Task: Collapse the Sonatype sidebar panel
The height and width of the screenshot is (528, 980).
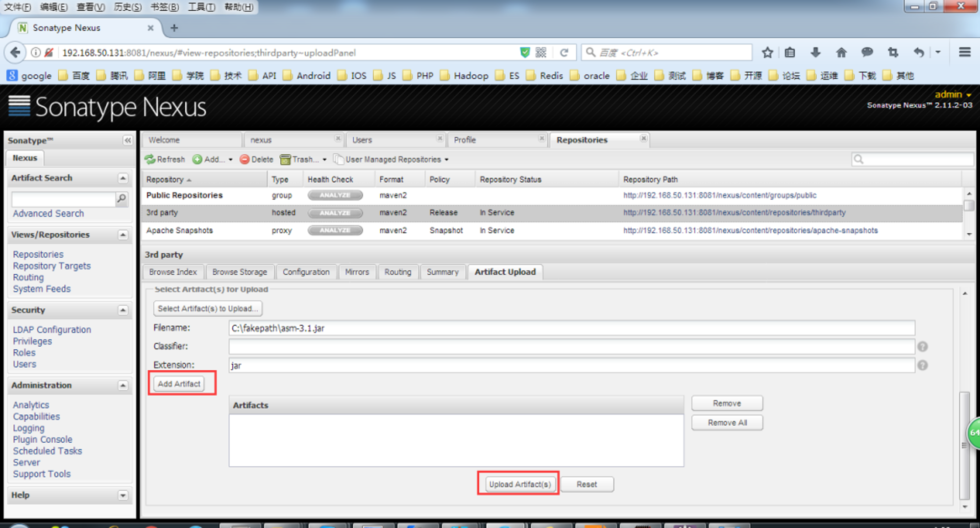Action: (x=127, y=141)
